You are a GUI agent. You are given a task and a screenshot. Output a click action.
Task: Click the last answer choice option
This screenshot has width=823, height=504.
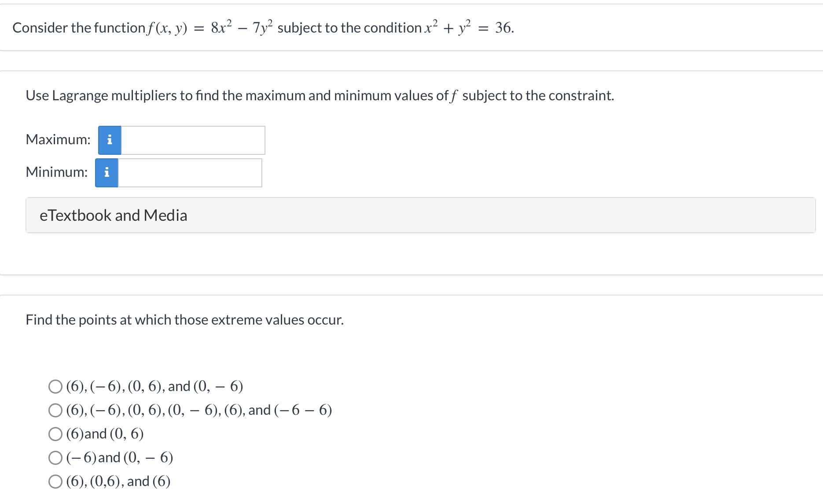point(55,481)
